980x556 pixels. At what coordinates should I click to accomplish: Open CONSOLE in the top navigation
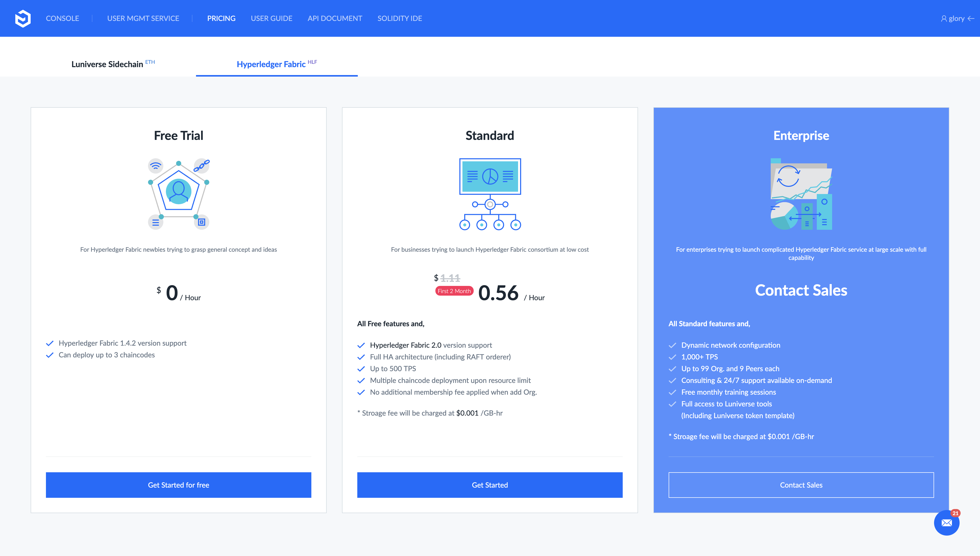62,18
